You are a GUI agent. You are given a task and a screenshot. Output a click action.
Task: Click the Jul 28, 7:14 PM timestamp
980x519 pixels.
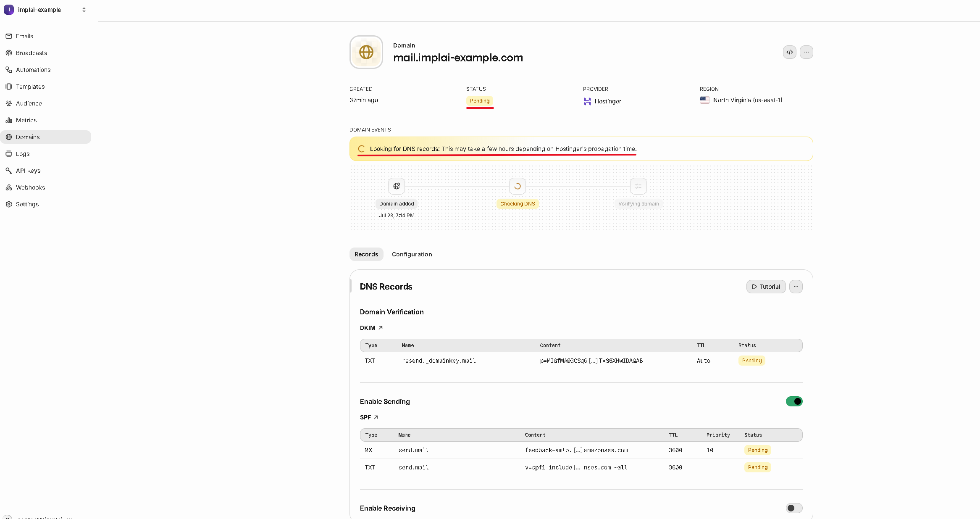[397, 216]
